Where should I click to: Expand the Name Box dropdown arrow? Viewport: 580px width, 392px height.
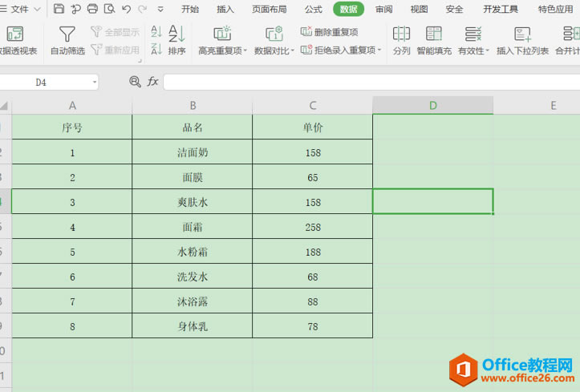pyautogui.click(x=95, y=83)
